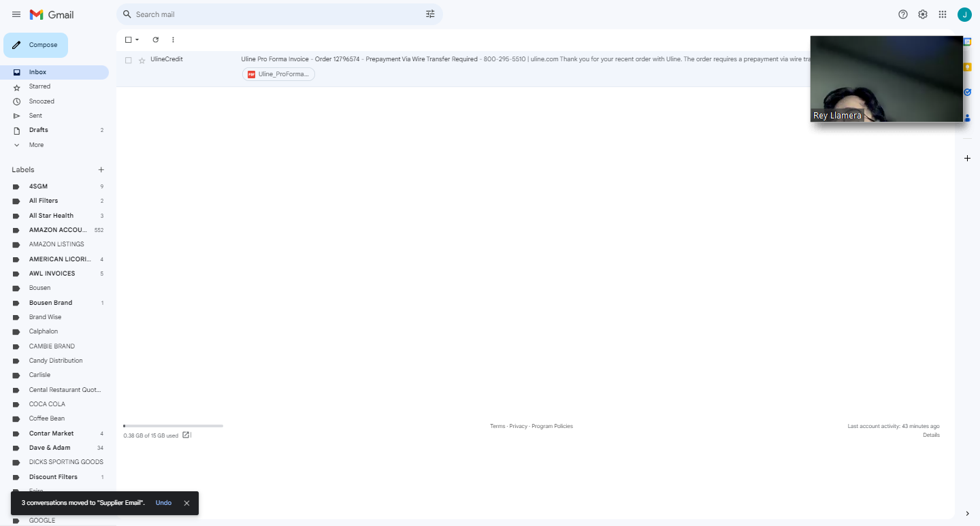The image size is (980, 526).
Task: Open the Google apps grid
Action: 943,14
